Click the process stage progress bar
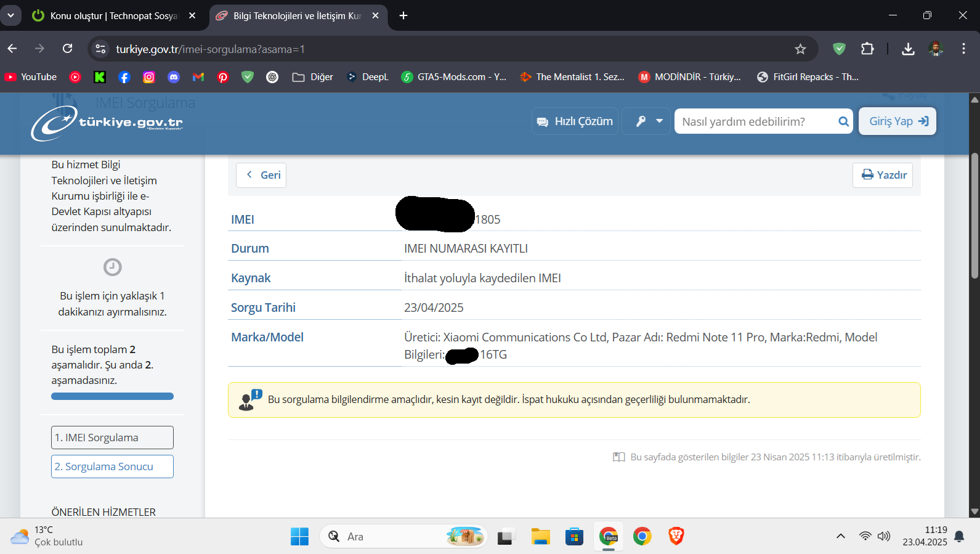The height and width of the screenshot is (554, 980). tap(112, 396)
